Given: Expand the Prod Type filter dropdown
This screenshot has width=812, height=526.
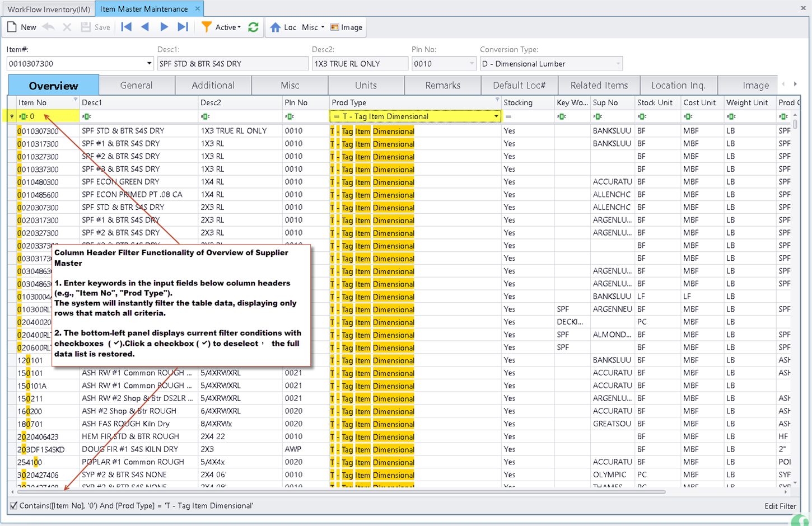Looking at the screenshot, I should click(x=496, y=116).
